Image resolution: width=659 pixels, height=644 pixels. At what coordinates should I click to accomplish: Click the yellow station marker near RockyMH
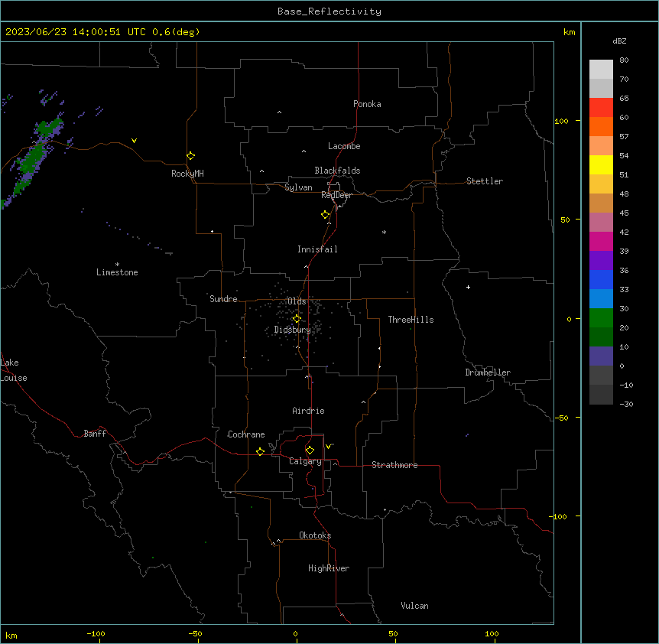[191, 156]
